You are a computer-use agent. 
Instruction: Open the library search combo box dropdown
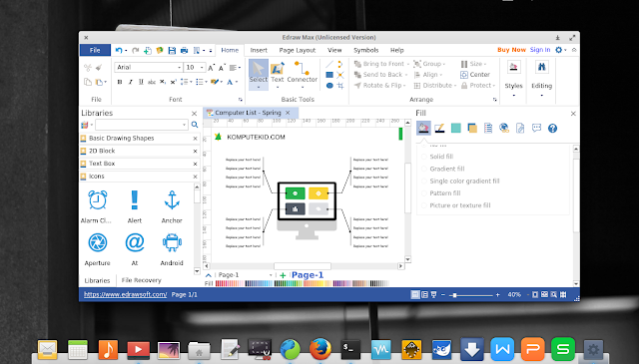(184, 125)
